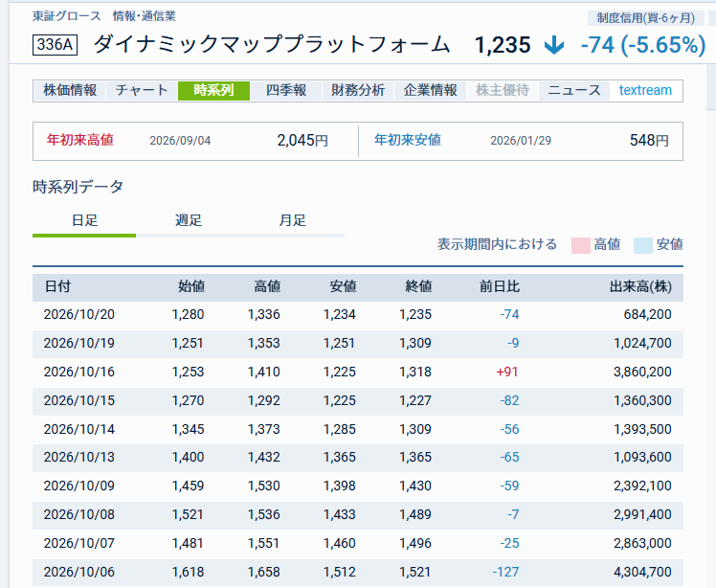Click the 時系列データ section heading
This screenshot has height=588, width=716.
click(x=78, y=187)
